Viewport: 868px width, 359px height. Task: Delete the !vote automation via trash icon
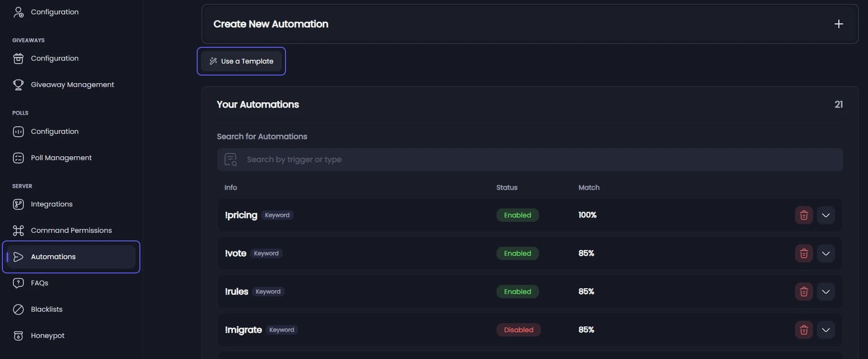point(804,253)
